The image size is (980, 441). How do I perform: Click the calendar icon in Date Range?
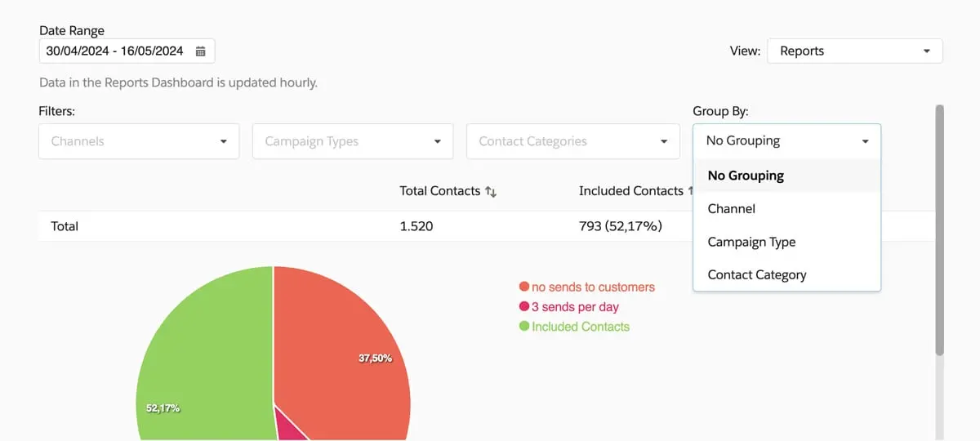201,51
